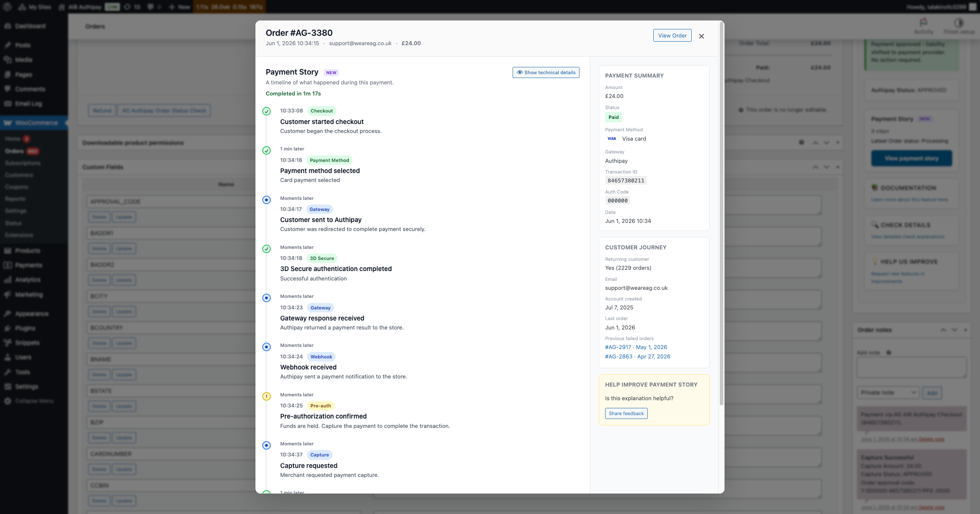Open My Sites in the admin bar
Screen dimensions: 980x514
35,7
